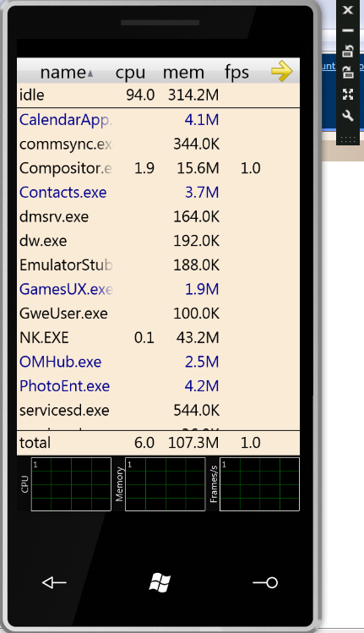Select the servicesd.exe row

coord(158,411)
